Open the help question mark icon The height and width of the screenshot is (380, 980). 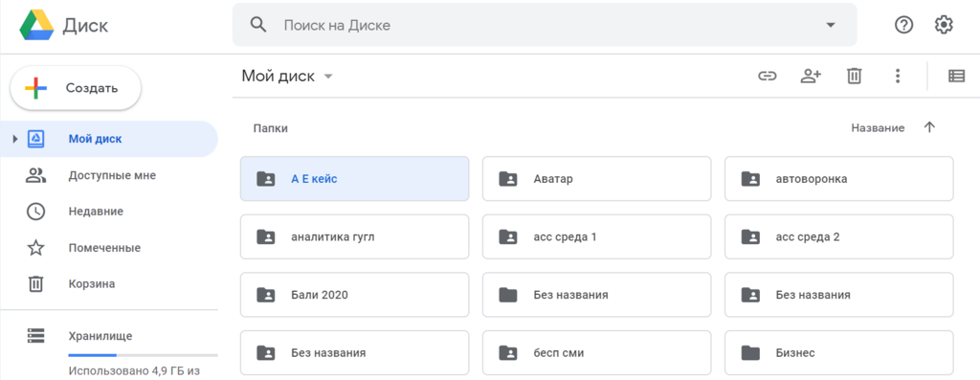(x=903, y=25)
